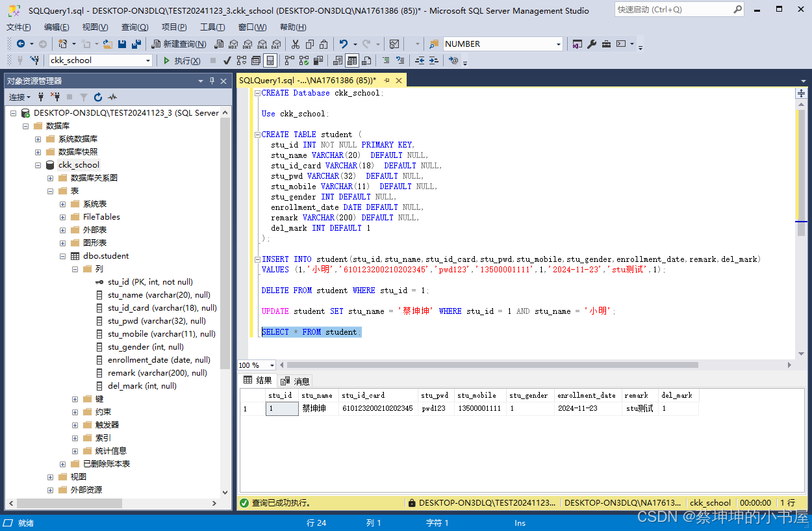Click the Increase Indent icon
The width and height of the screenshot is (812, 531).
[x=433, y=60]
